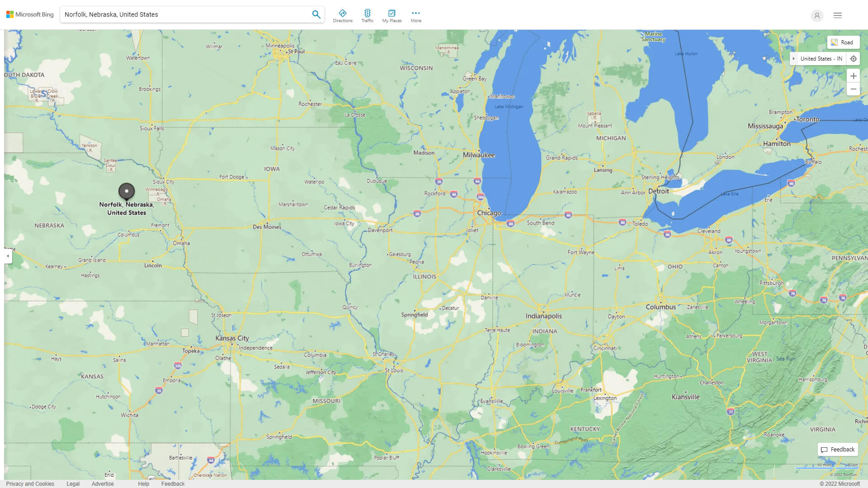Click the More options ellipsis icon
Image resolution: width=868 pixels, height=488 pixels.
415,13
